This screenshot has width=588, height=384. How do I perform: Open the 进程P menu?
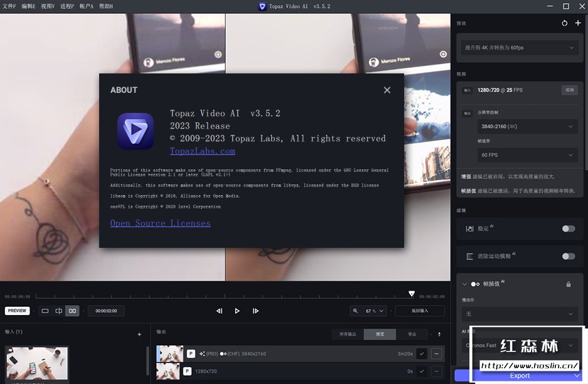coord(67,6)
